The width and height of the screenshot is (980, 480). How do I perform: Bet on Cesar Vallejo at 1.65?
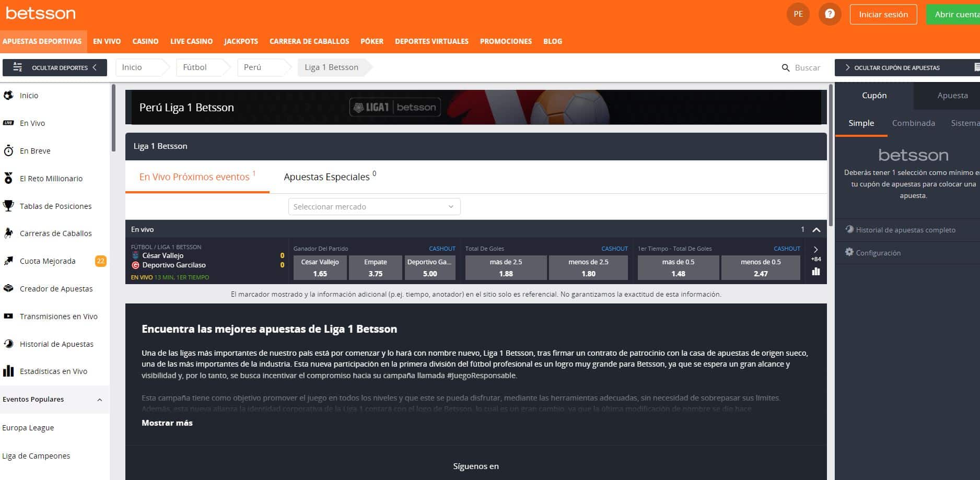(320, 267)
